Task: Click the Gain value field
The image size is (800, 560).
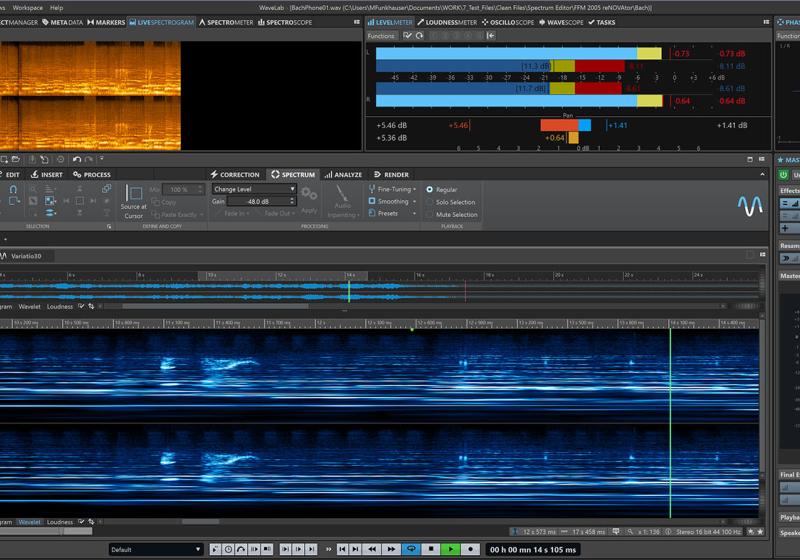Action: pos(260,201)
